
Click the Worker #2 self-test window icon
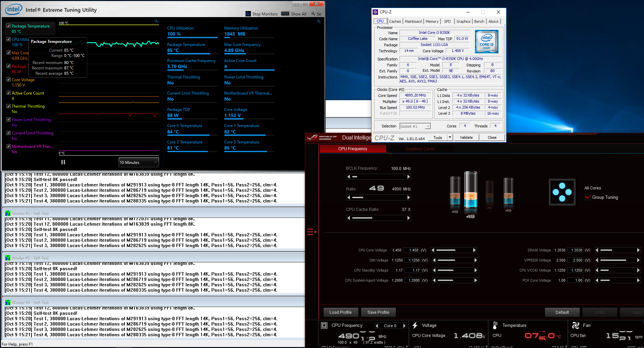[8, 213]
